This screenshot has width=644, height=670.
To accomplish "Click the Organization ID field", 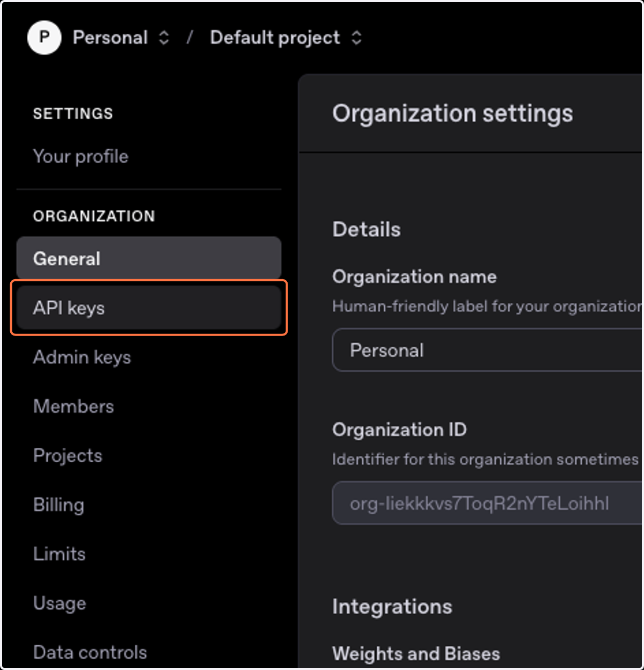I will [x=487, y=503].
